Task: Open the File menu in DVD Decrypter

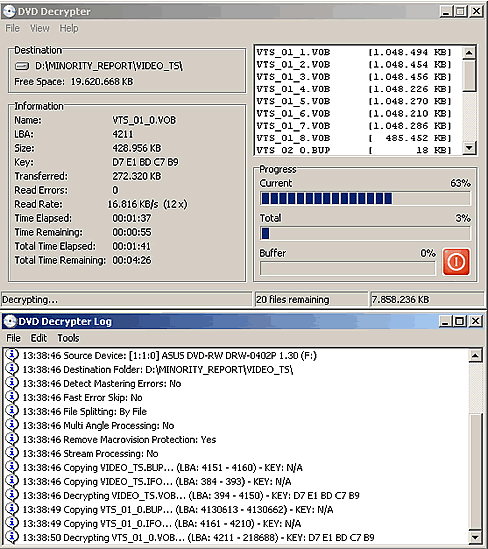Action: click(13, 28)
